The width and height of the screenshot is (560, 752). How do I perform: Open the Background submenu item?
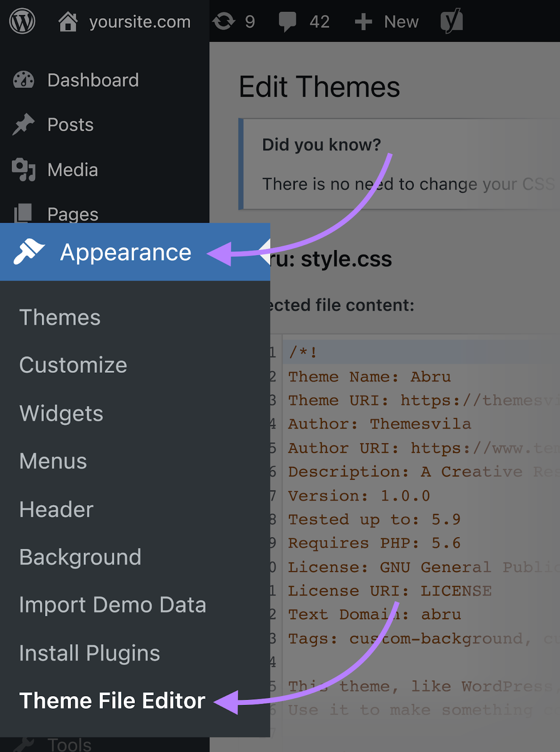pos(80,557)
